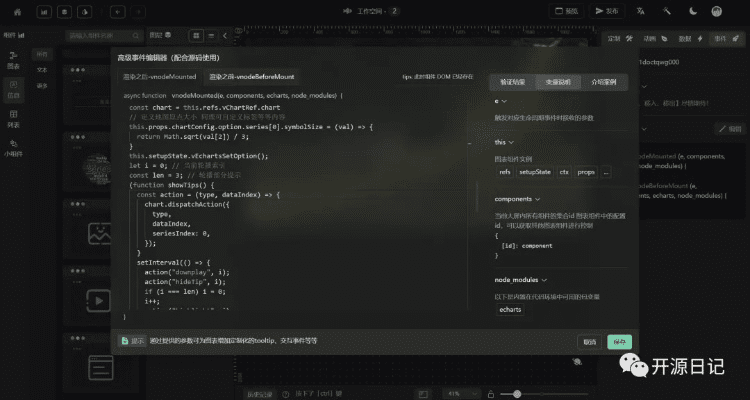Click the 'echarts' tag under node_modules
The width and height of the screenshot is (750, 400).
click(510, 310)
